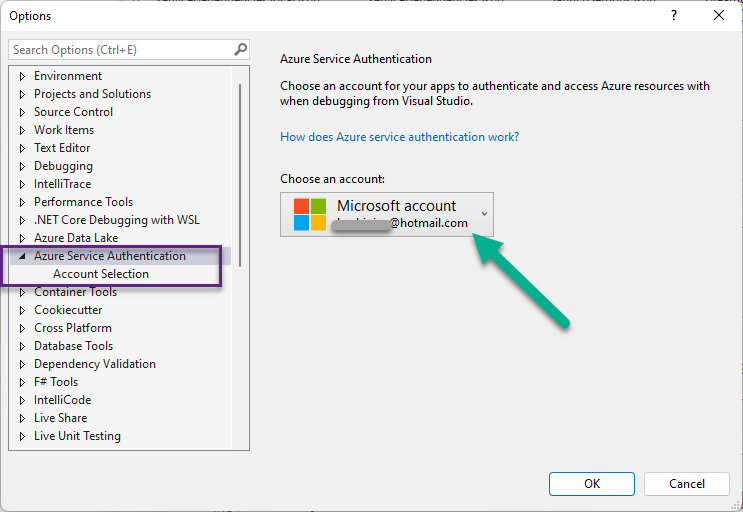Select the Debugging category label
Viewport: 743px width, 512px height.
[x=63, y=166]
